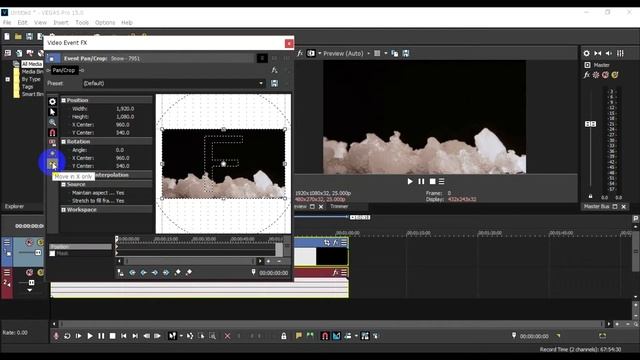
Task: Collapse the Position property group
Action: (x=64, y=100)
